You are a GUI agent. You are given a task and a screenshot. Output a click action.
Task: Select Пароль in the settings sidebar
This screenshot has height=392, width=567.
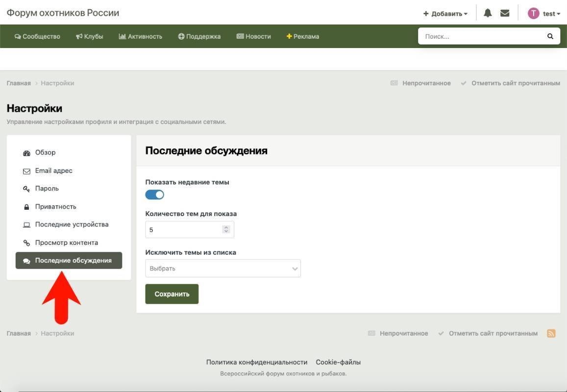pyautogui.click(x=47, y=189)
